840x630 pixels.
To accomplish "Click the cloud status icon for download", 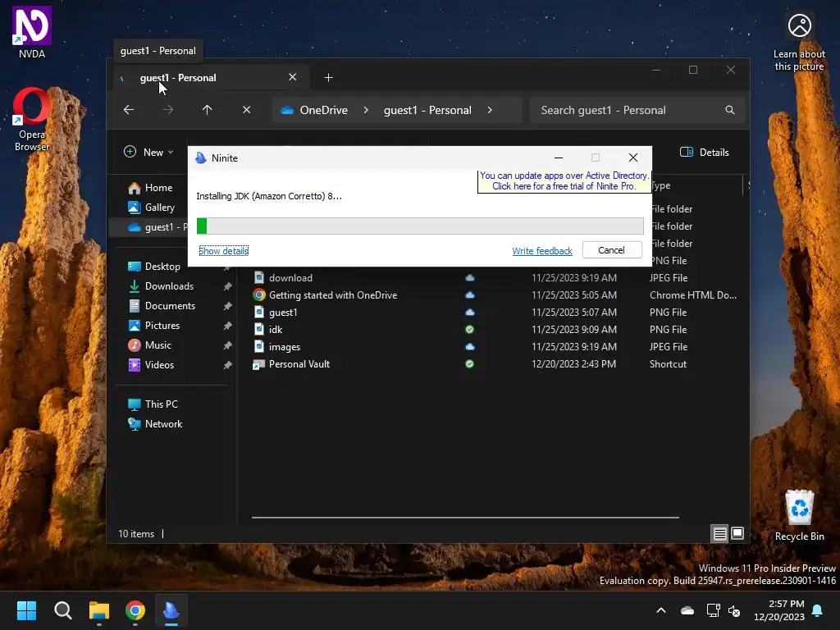I will click(470, 278).
